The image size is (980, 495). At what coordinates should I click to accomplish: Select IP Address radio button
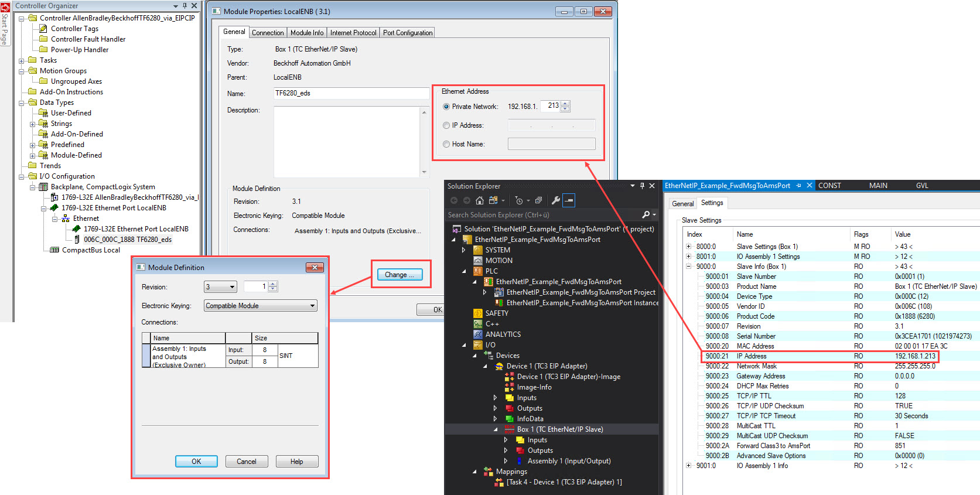446,125
